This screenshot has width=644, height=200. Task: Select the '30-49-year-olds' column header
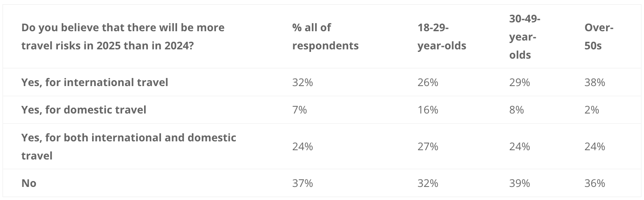click(525, 37)
